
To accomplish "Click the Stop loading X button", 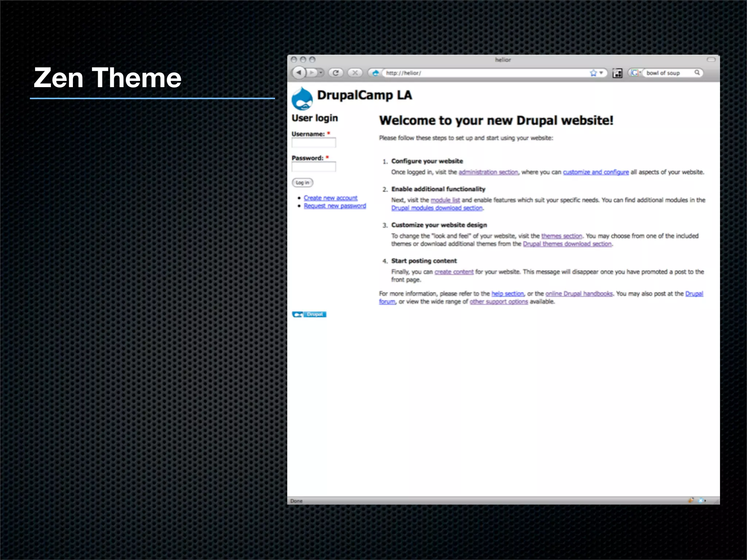I will click(355, 73).
